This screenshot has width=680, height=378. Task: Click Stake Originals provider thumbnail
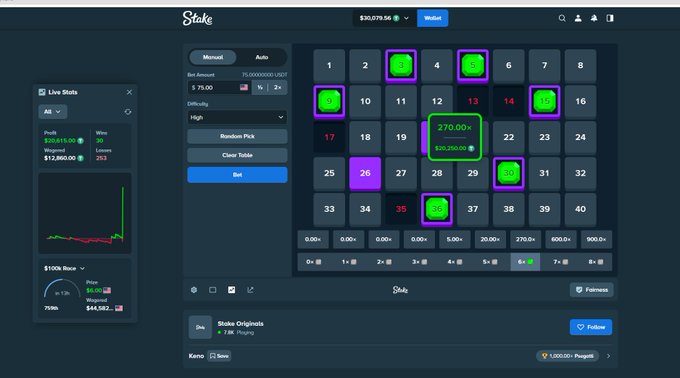click(x=200, y=327)
